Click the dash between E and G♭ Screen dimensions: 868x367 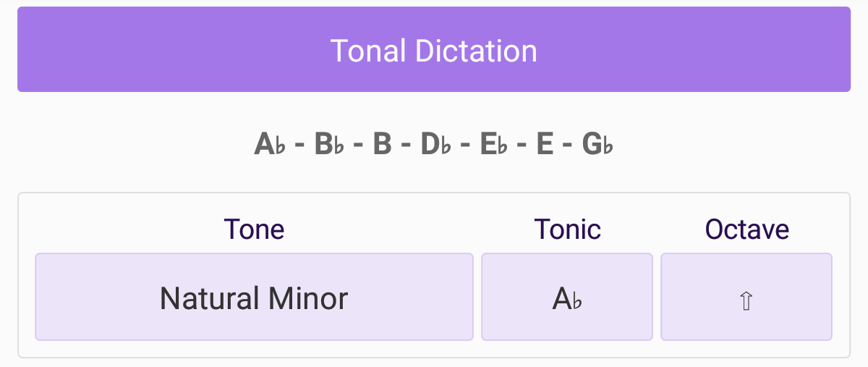point(568,145)
